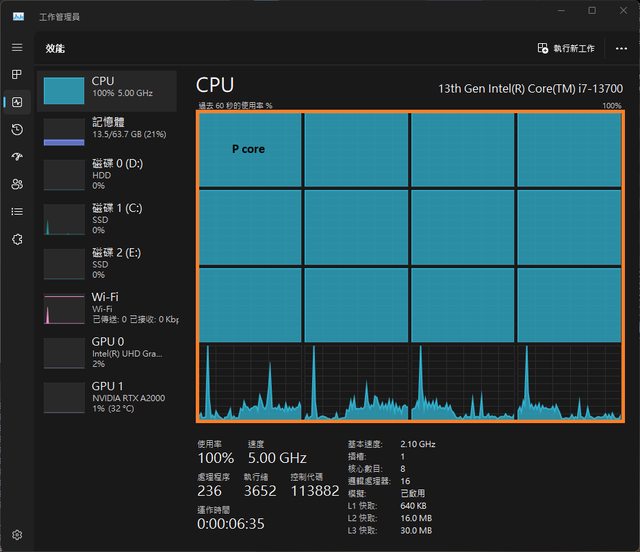Viewport: 640px width, 552px height.
Task: Switch to the Users page icon
Action: tap(17, 184)
